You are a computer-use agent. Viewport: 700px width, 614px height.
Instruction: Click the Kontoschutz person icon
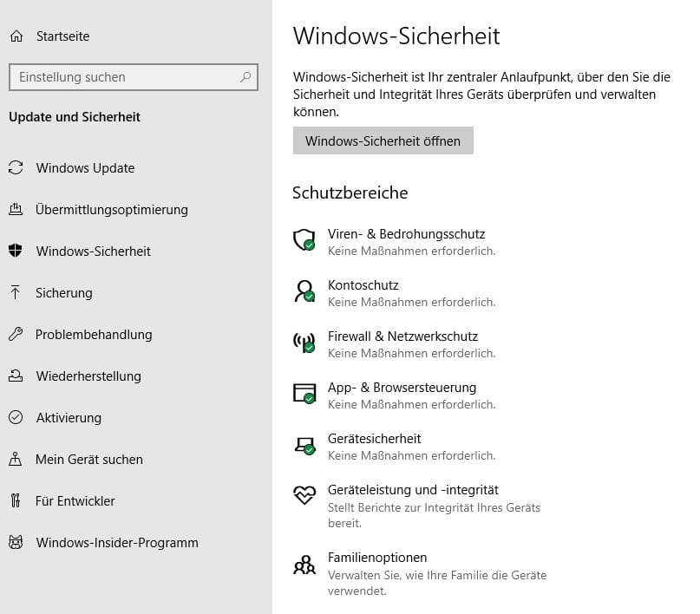(304, 291)
